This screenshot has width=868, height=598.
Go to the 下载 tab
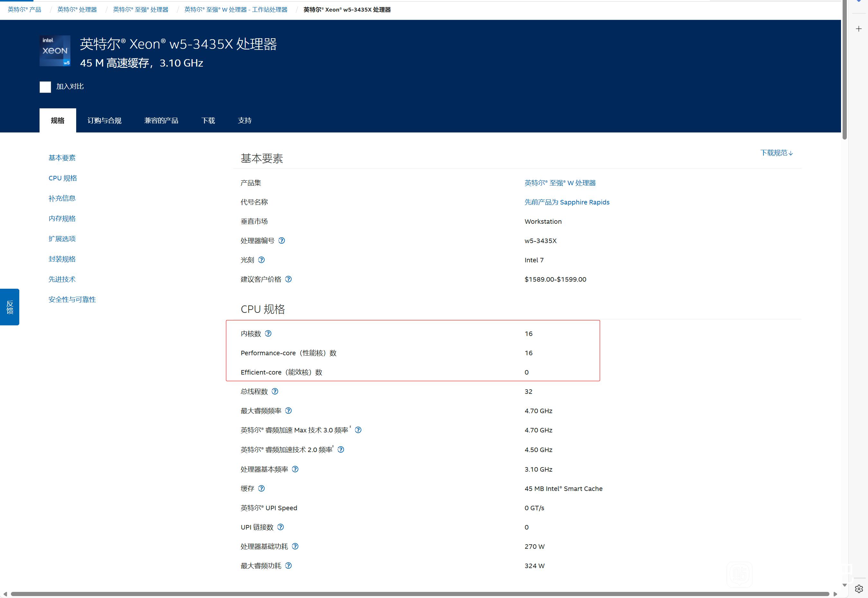208,120
